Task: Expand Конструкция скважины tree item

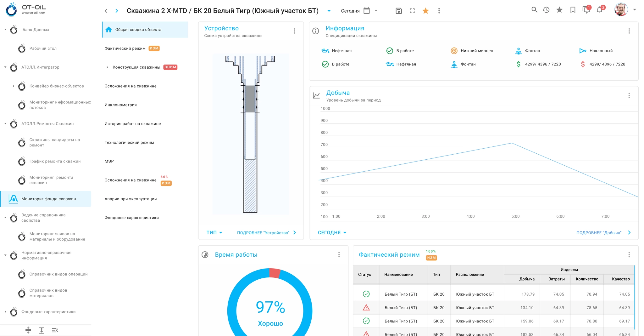Action: tap(107, 67)
